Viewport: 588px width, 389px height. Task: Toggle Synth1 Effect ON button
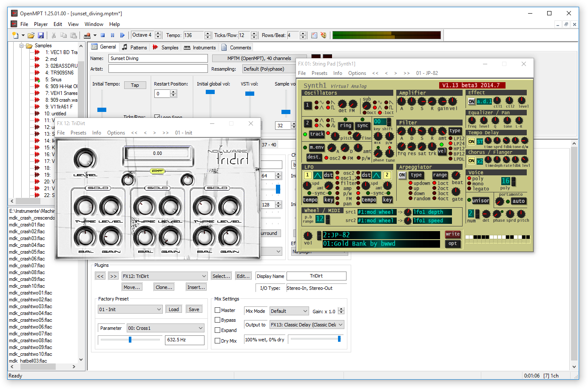click(x=472, y=101)
